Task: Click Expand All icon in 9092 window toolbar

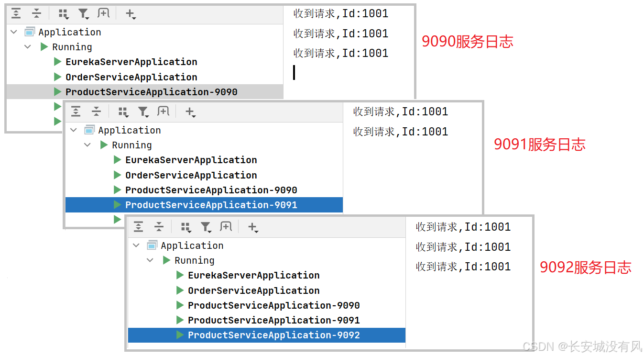Action: click(139, 227)
